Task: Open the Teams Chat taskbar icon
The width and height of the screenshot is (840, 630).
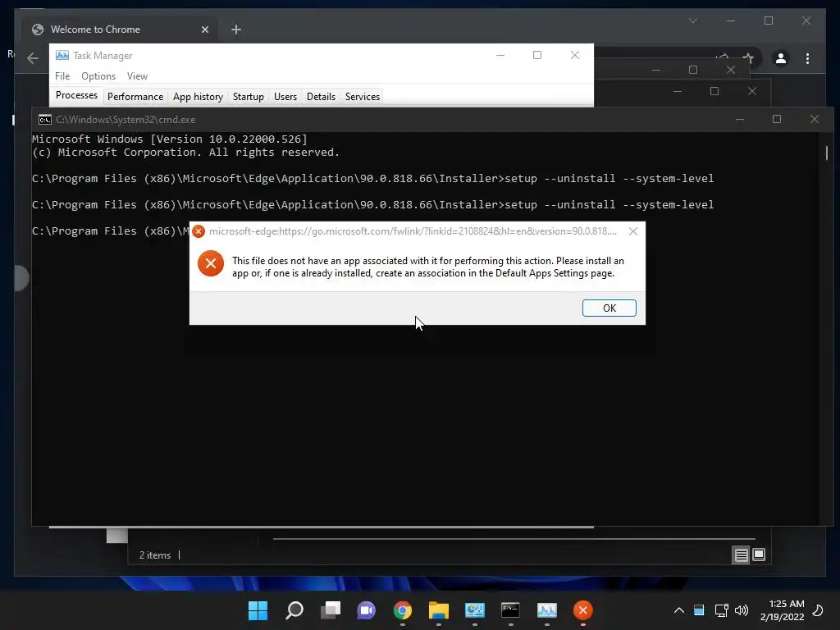Action: 367,610
